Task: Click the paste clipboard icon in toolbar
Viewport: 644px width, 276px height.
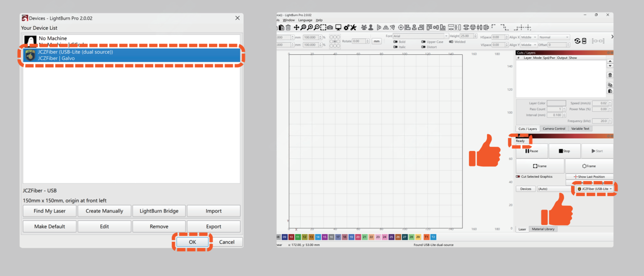Action: (x=281, y=28)
